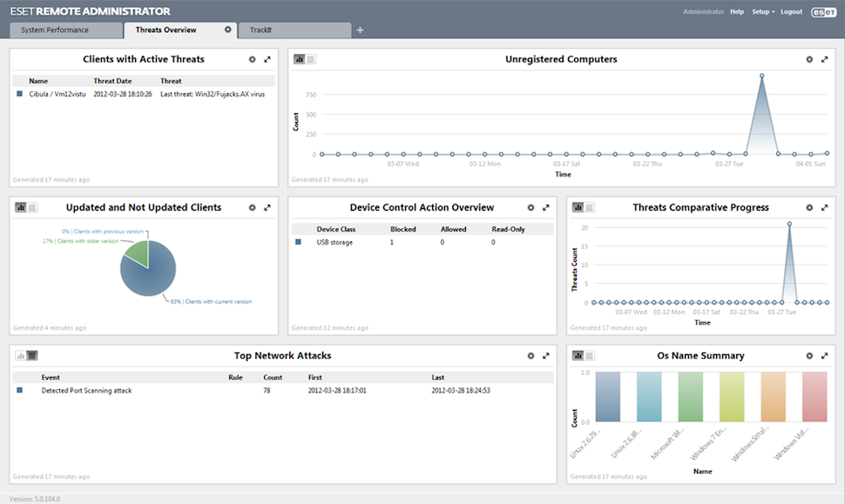Viewport: 845px width, 504px height.
Task: Click the green Microsoft W... bar
Action: 690,397
